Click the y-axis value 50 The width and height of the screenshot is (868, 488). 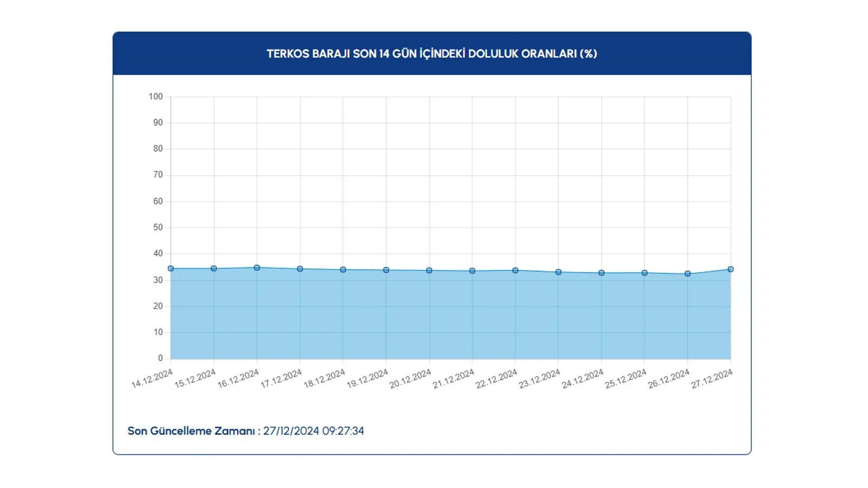(158, 227)
